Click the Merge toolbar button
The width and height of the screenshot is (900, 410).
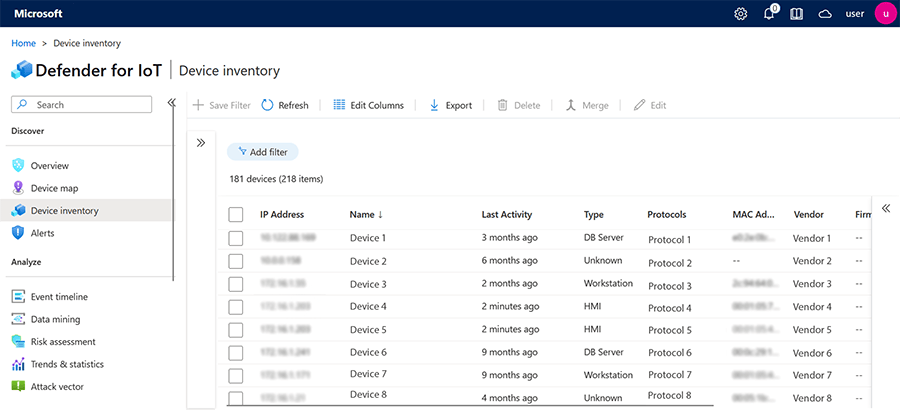586,106
